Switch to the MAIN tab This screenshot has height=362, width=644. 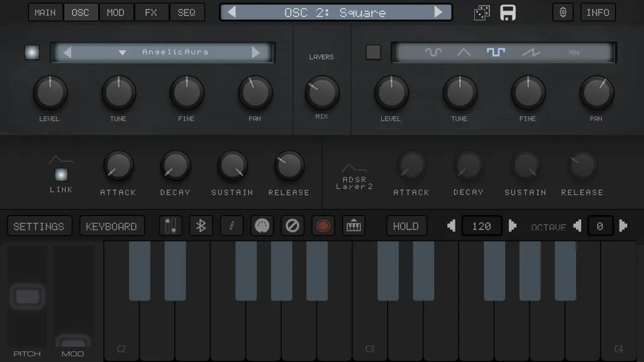pos(45,13)
